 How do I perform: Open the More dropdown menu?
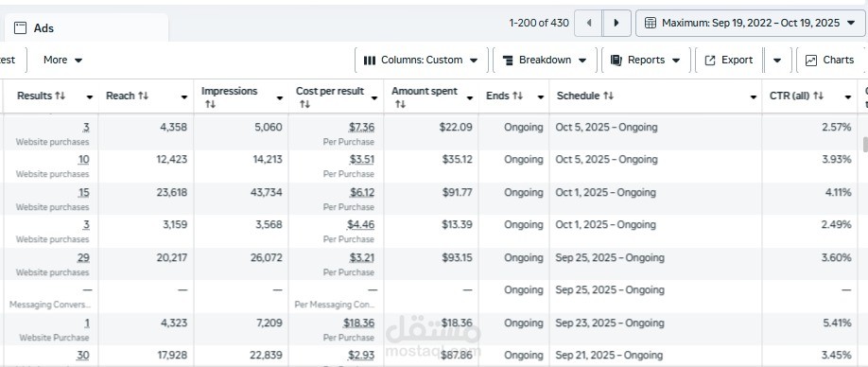(62, 60)
